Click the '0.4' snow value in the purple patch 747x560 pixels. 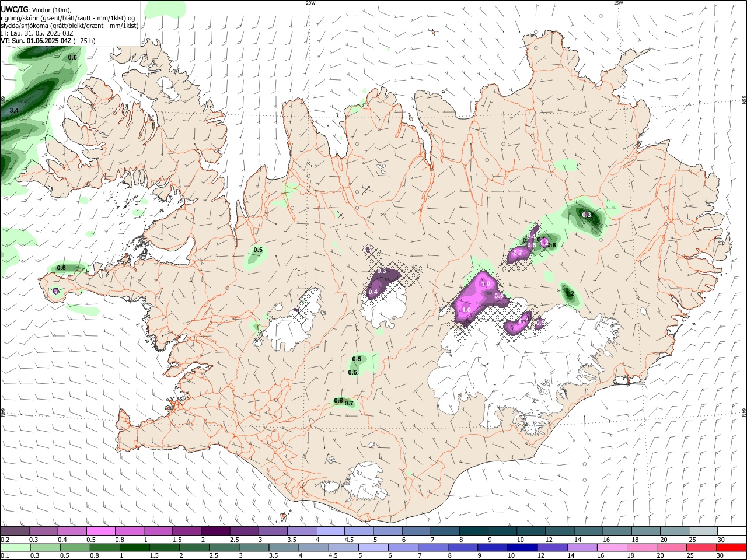(373, 292)
